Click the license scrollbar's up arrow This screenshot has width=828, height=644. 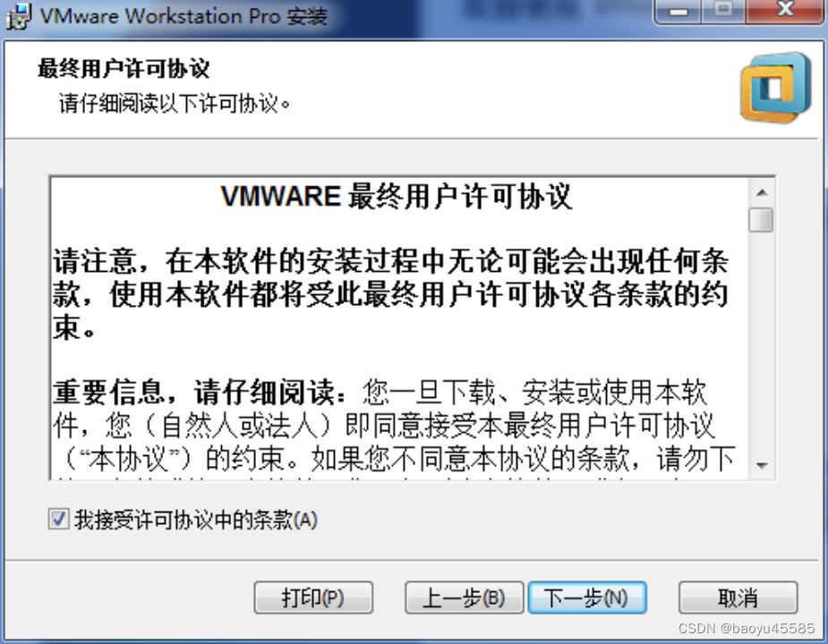[762, 192]
